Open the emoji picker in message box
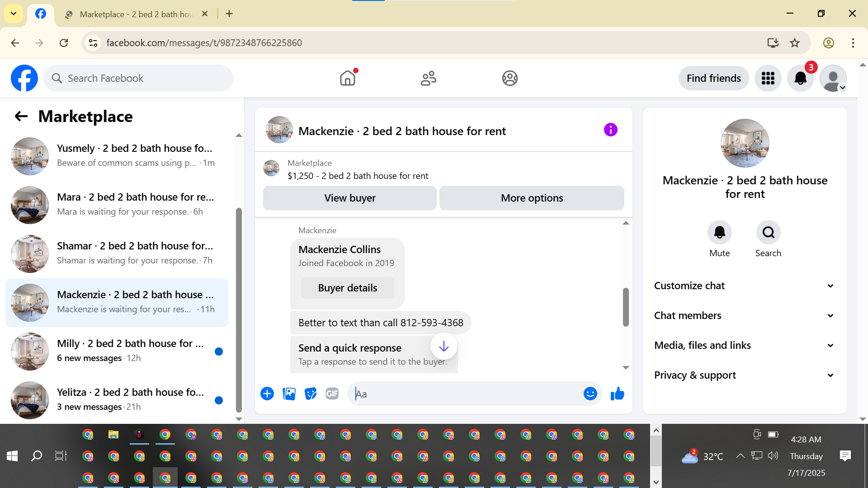This screenshot has width=868, height=488. coord(590,394)
